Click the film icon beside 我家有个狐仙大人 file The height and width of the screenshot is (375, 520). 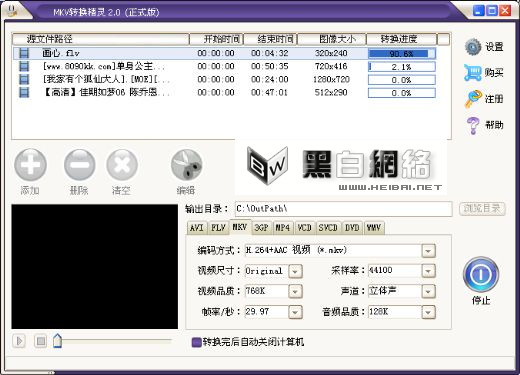24,79
